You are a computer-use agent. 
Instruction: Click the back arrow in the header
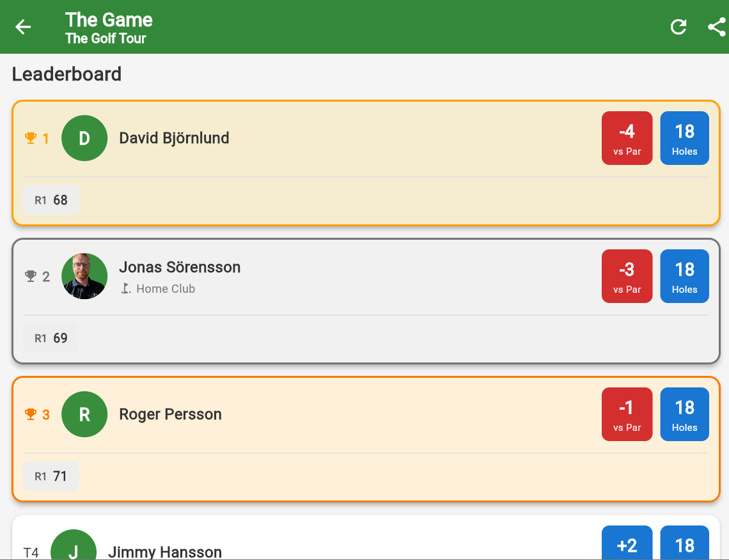point(23,27)
